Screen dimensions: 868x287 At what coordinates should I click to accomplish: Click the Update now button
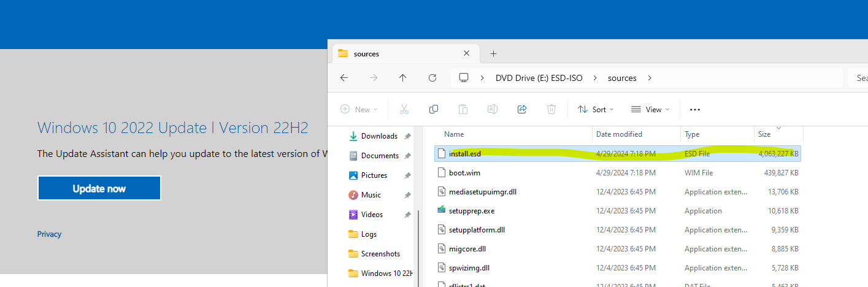(x=99, y=188)
